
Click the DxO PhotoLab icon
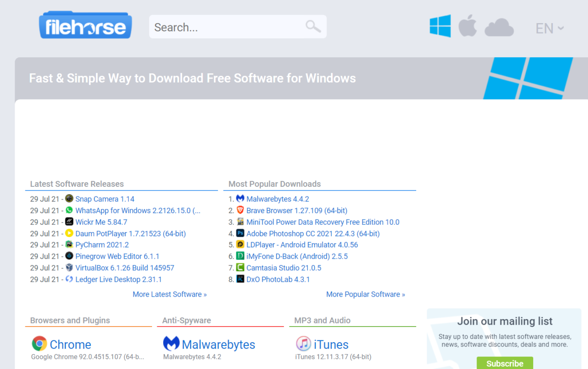point(240,279)
